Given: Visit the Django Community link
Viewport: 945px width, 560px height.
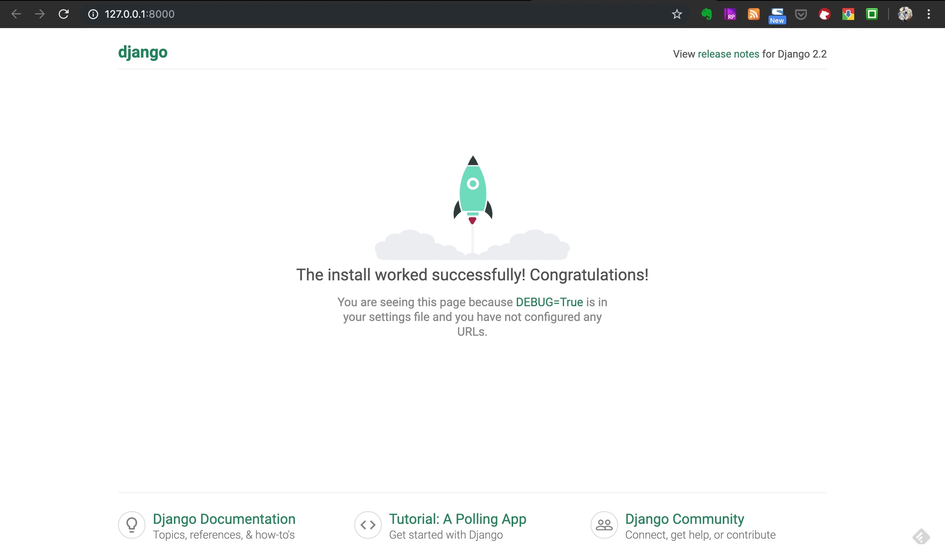Looking at the screenshot, I should pyautogui.click(x=684, y=519).
